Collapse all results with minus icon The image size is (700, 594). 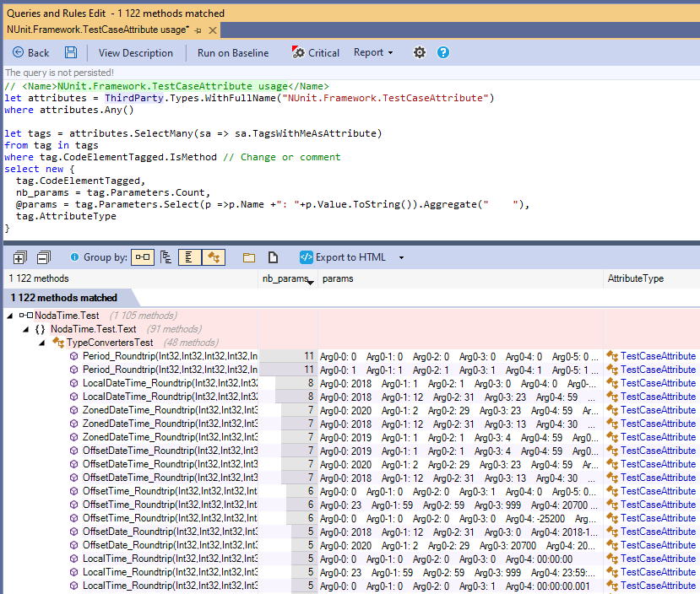44,257
